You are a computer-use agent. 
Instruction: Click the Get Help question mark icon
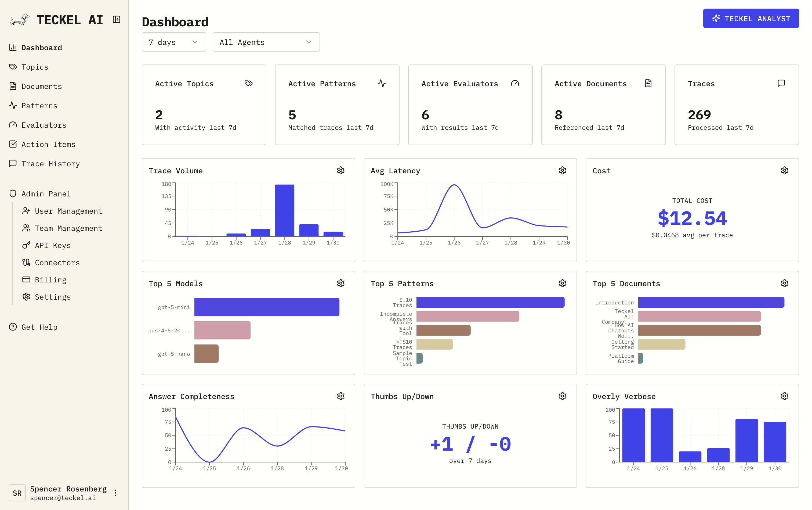click(13, 327)
